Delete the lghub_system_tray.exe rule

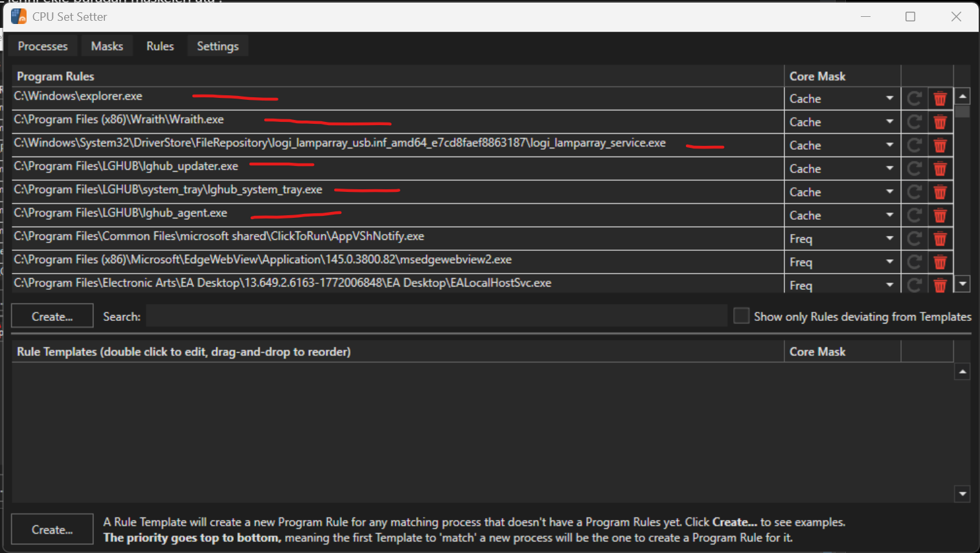click(940, 192)
